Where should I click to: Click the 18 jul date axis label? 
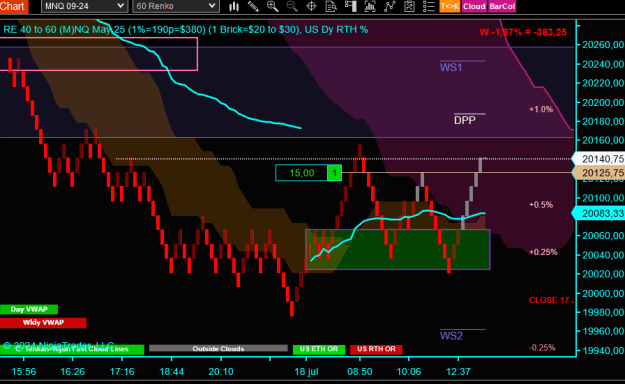tap(307, 372)
